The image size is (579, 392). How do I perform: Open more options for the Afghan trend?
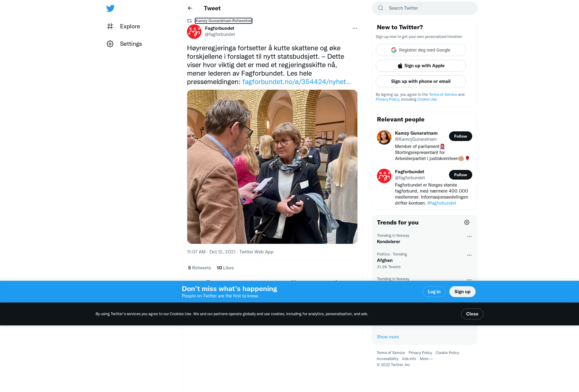tap(469, 255)
